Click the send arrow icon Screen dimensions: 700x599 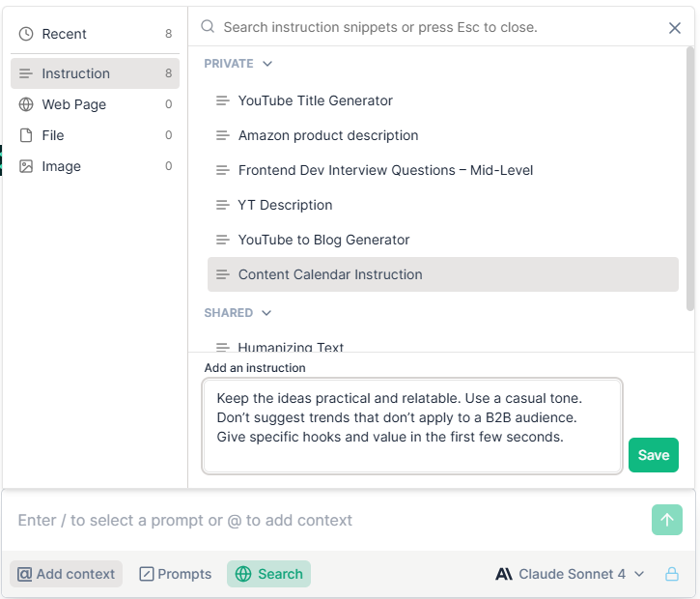click(666, 520)
